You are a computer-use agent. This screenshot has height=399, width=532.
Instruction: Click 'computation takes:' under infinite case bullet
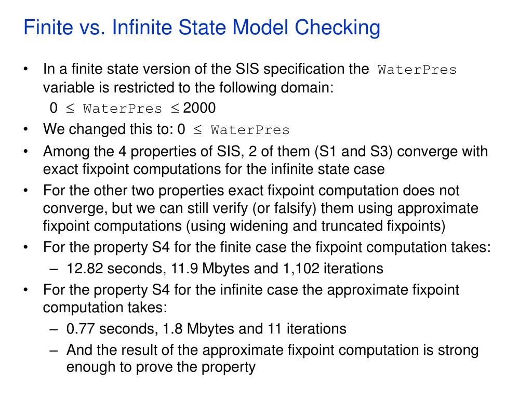[105, 308]
